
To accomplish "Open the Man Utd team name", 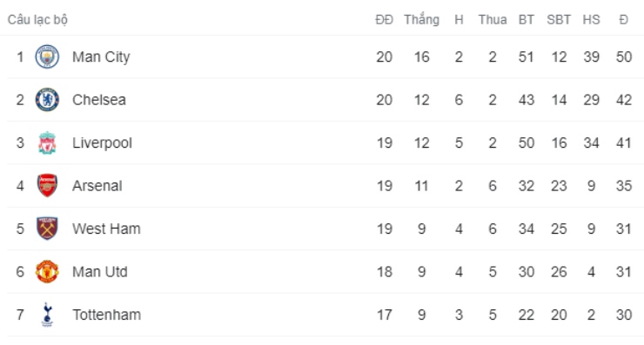I will [100, 272].
